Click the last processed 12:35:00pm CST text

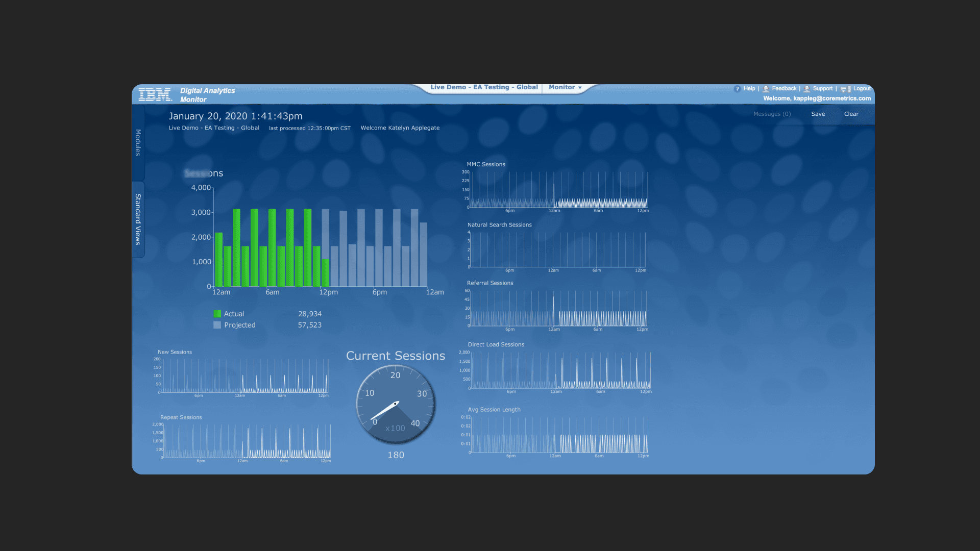310,128
